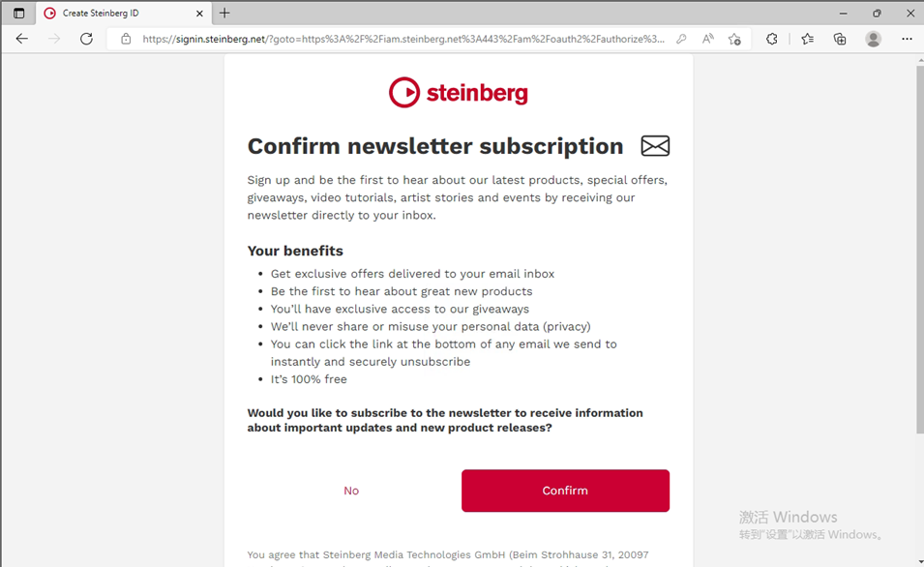Click the Steinberg logo

coord(458,93)
